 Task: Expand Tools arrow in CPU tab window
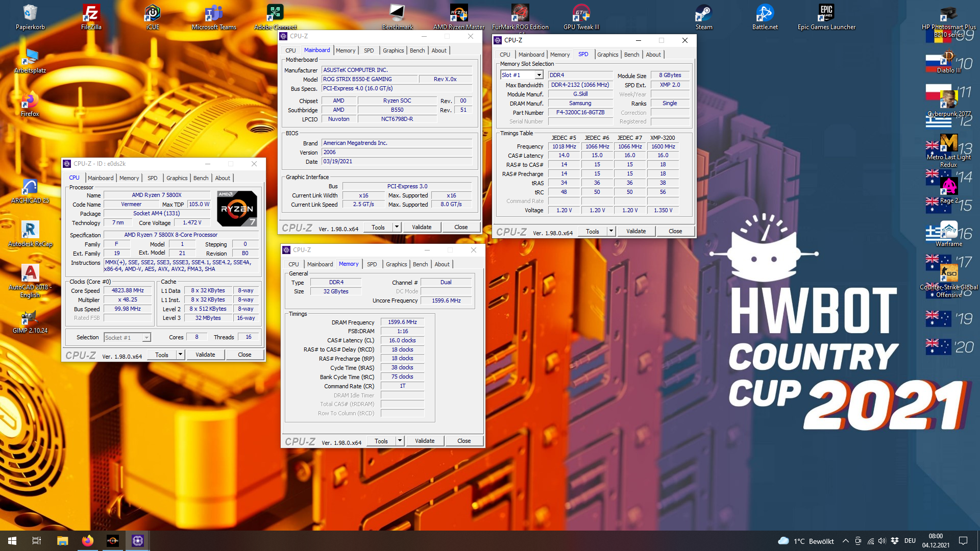pos(180,355)
